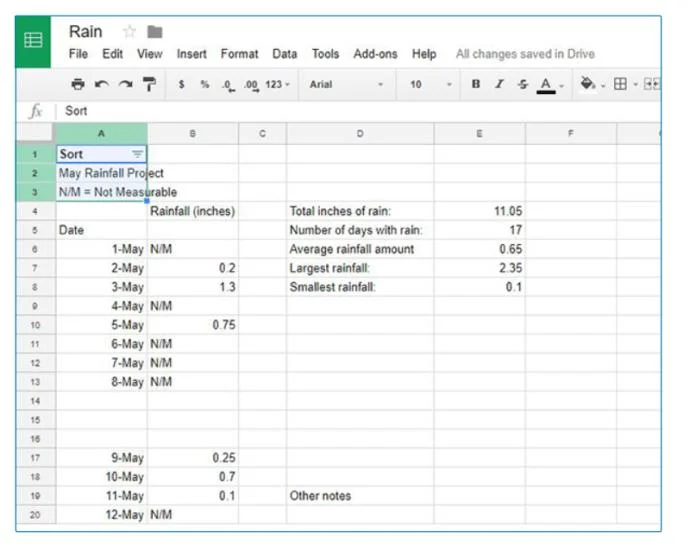
Task: Open the Tools menu
Action: tap(326, 54)
